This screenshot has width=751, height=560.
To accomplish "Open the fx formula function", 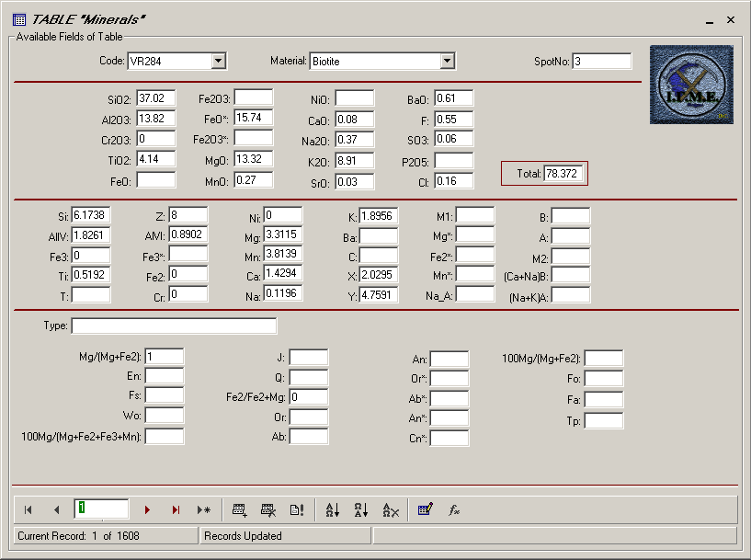I will (x=453, y=509).
